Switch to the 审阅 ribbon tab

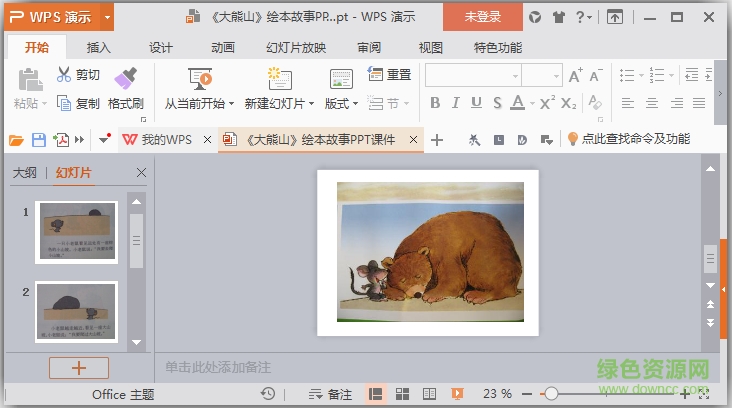(369, 48)
